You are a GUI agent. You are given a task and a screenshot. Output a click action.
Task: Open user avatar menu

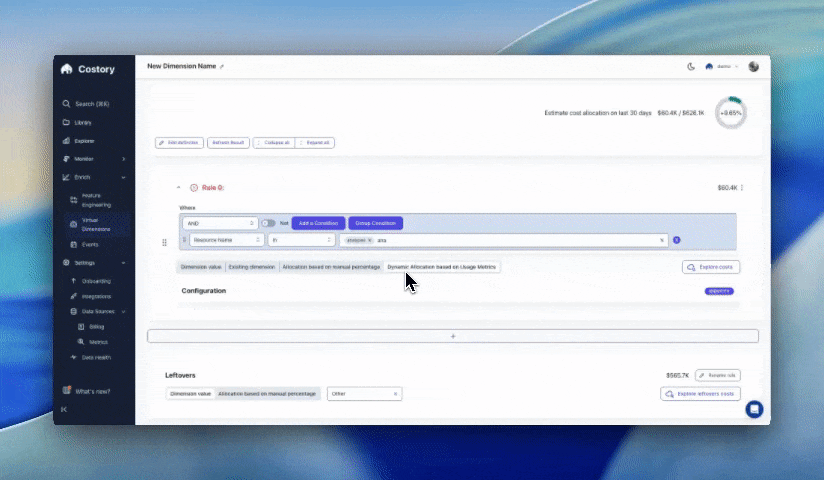pos(754,66)
